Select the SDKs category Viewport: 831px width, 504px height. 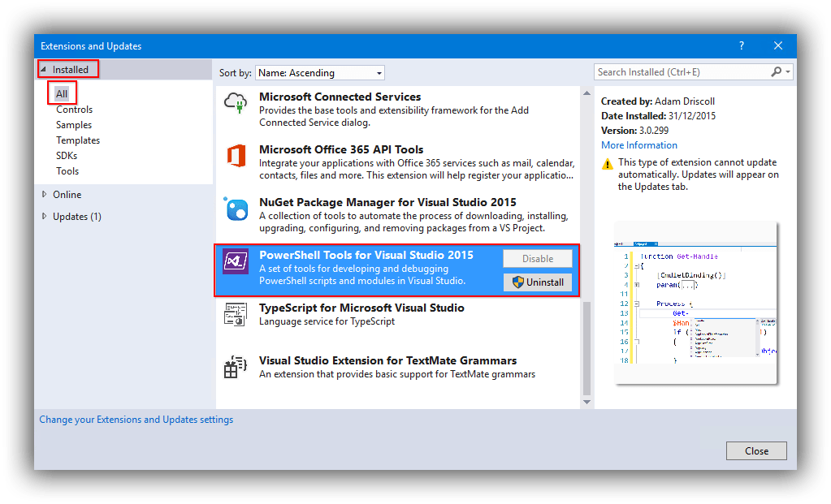(x=67, y=156)
